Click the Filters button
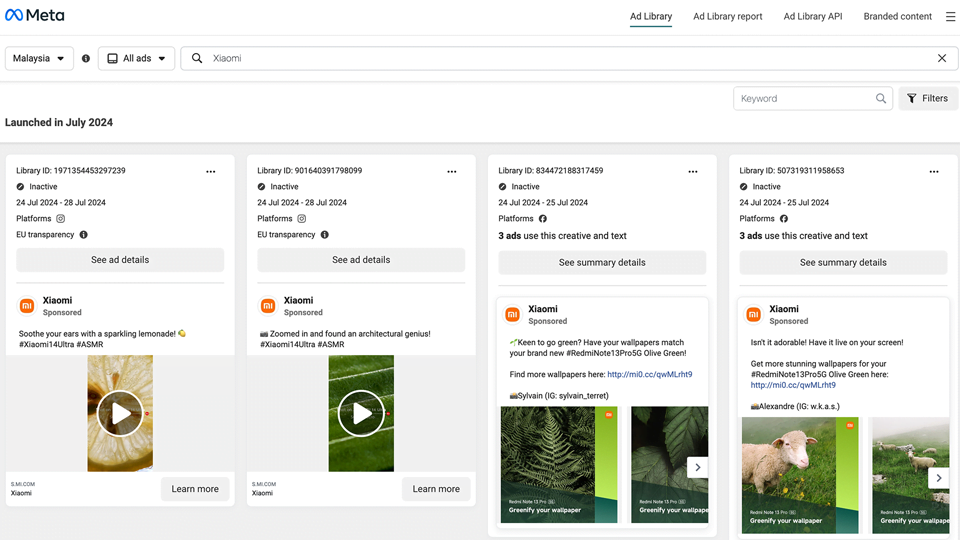Image resolution: width=960 pixels, height=540 pixels. (928, 98)
